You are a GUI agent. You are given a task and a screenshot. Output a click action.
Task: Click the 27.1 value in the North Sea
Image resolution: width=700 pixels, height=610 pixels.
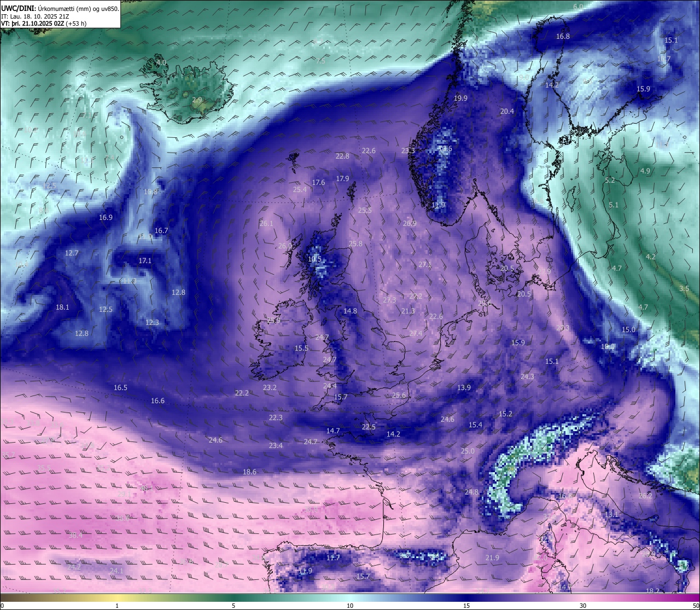point(425,264)
